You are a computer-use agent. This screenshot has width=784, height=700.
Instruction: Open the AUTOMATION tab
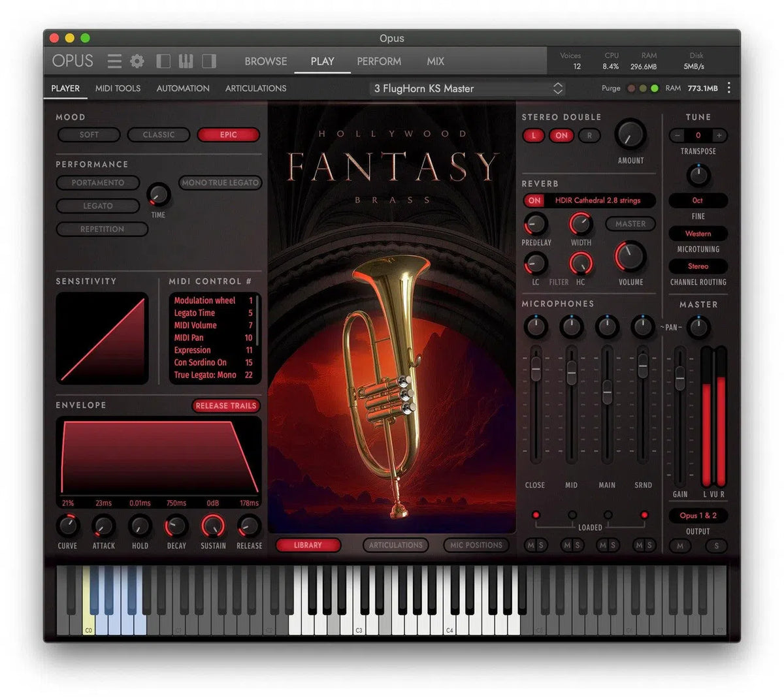(x=182, y=88)
